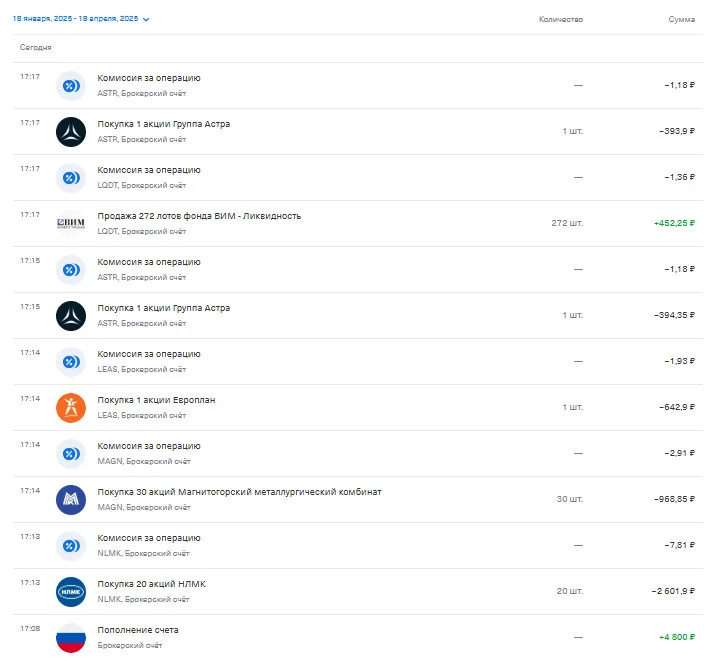Click the Сумма column header
The height and width of the screenshot is (661, 724).
(682, 19)
